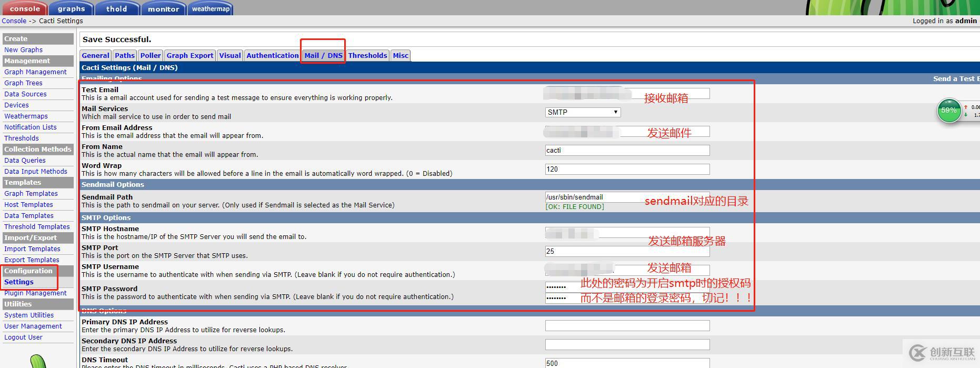Viewport: 980px width, 368px height.
Task: Open Graph Management in the sidebar
Action: [35, 72]
